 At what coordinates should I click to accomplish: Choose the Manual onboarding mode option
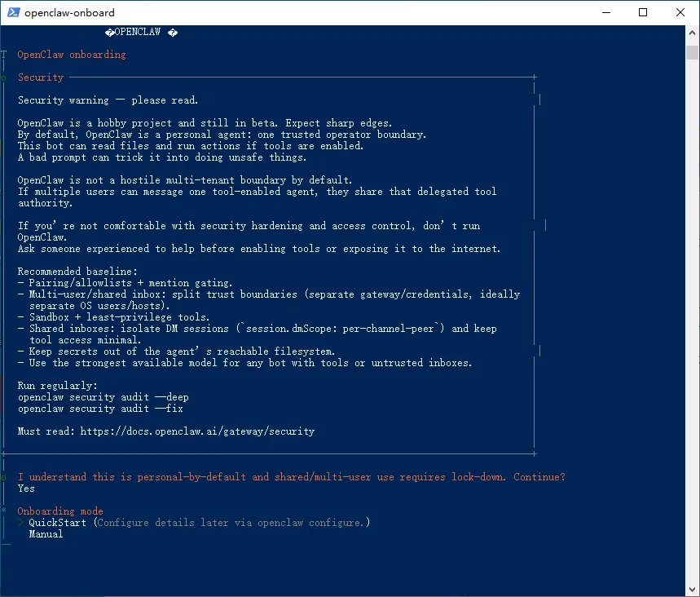tap(46, 534)
